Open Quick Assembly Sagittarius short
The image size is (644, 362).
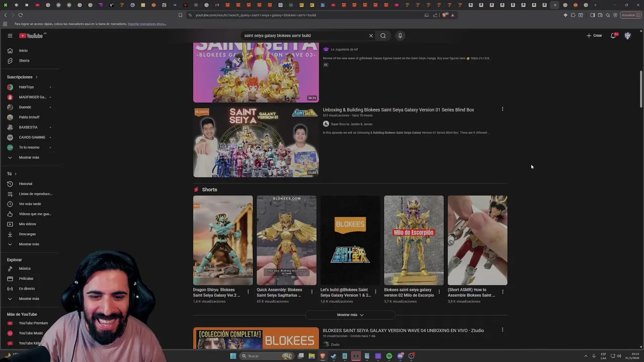286,240
